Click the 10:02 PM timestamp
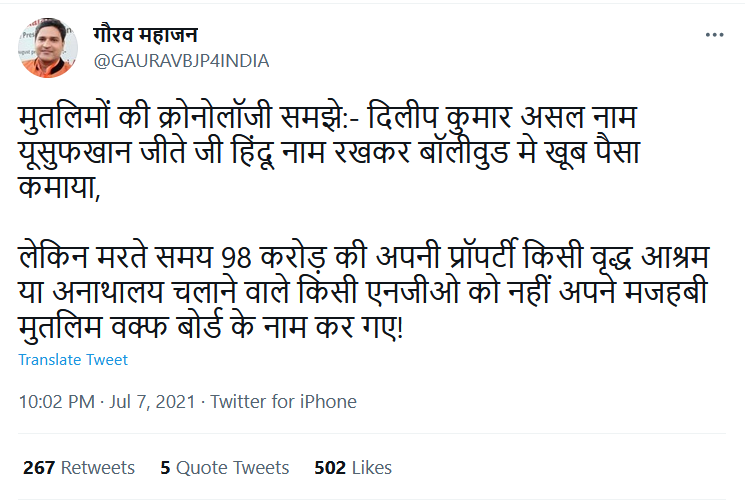The width and height of the screenshot is (745, 500). [x=57, y=402]
